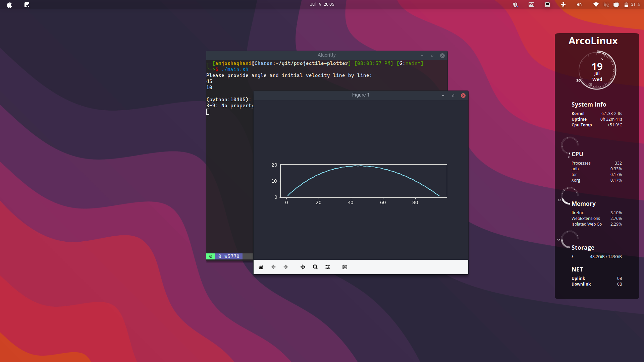Click the 'firefox' memory row

(596, 213)
